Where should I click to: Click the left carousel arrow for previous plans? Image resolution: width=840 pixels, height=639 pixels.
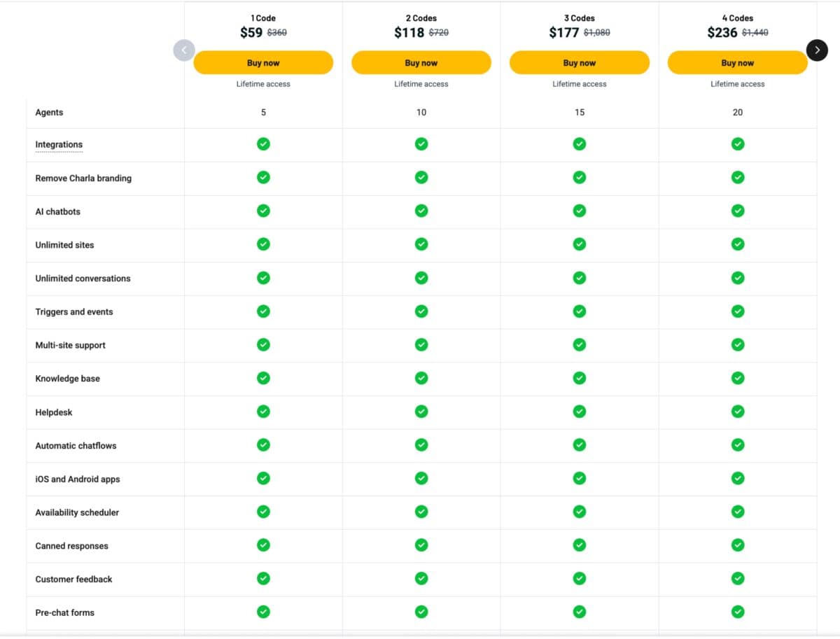(184, 50)
